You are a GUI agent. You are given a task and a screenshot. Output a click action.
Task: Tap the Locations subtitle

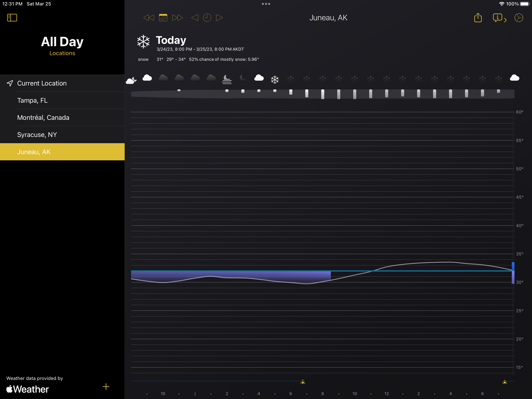pos(62,53)
